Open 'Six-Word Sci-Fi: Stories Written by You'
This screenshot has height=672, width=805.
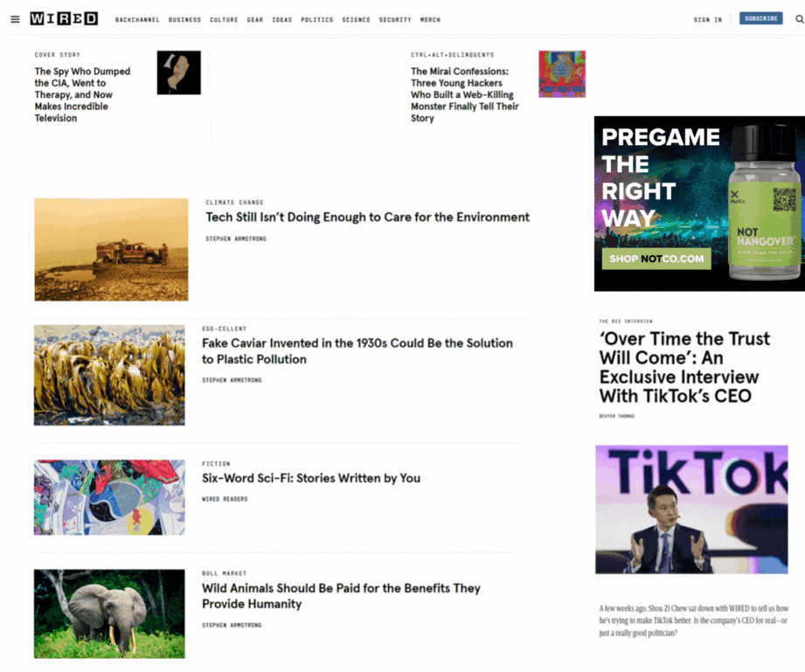[x=311, y=479]
